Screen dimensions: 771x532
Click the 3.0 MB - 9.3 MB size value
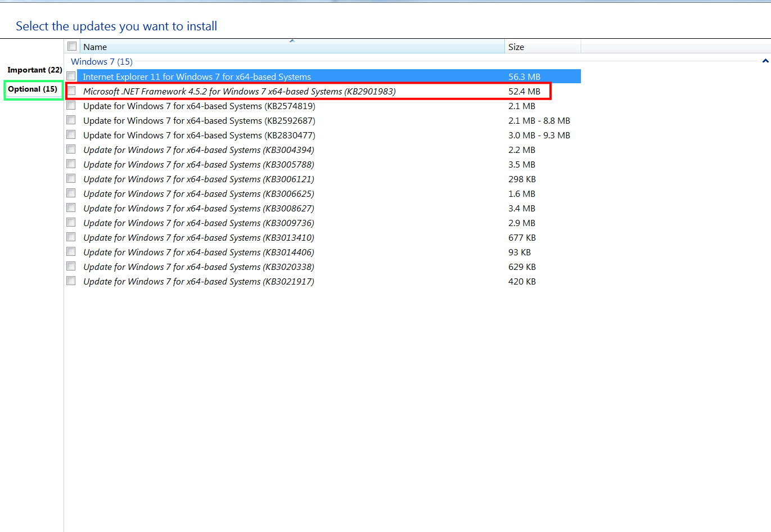point(539,135)
